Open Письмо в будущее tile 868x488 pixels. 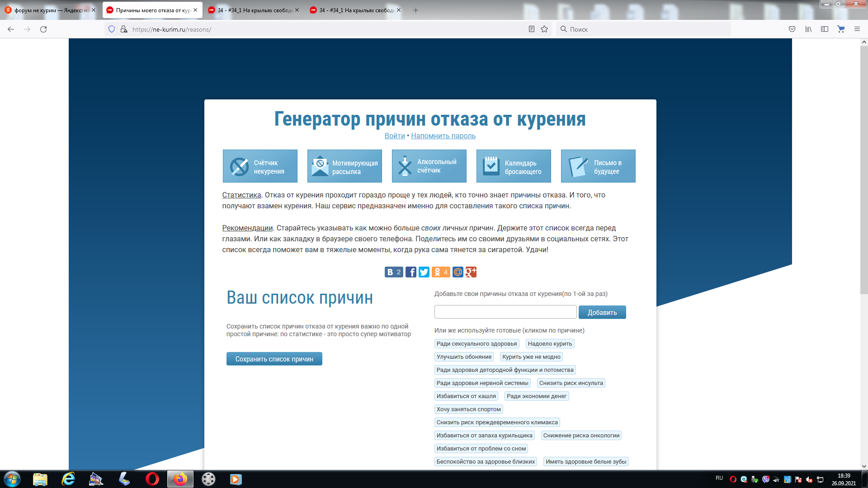click(x=598, y=166)
